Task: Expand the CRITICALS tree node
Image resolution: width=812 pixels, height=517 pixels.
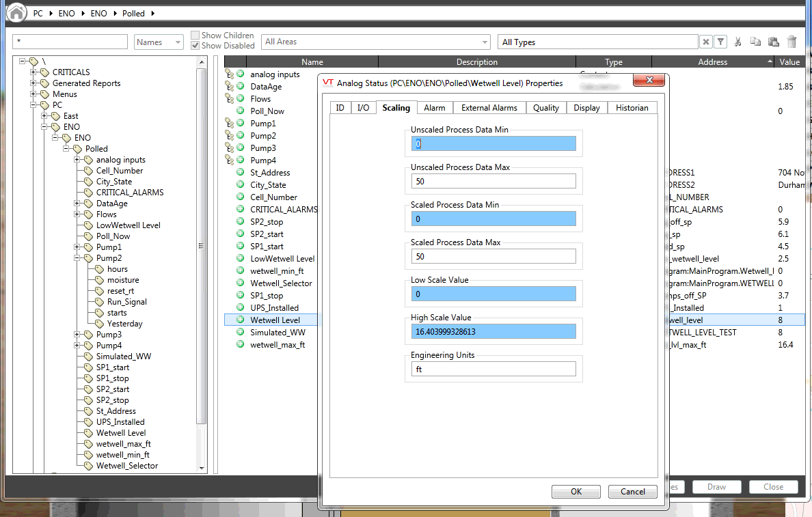Action: (33, 72)
